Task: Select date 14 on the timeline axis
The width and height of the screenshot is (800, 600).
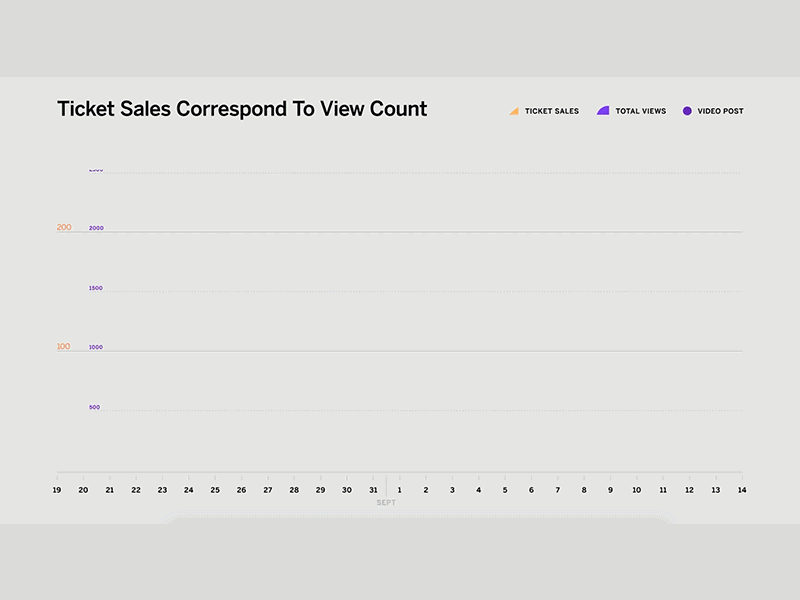Action: point(742,490)
